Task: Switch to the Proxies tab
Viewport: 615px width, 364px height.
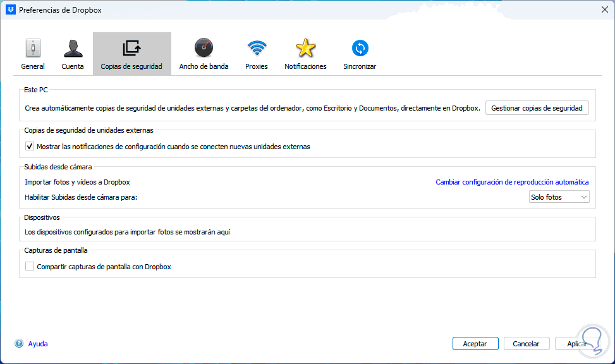Action: click(x=257, y=54)
